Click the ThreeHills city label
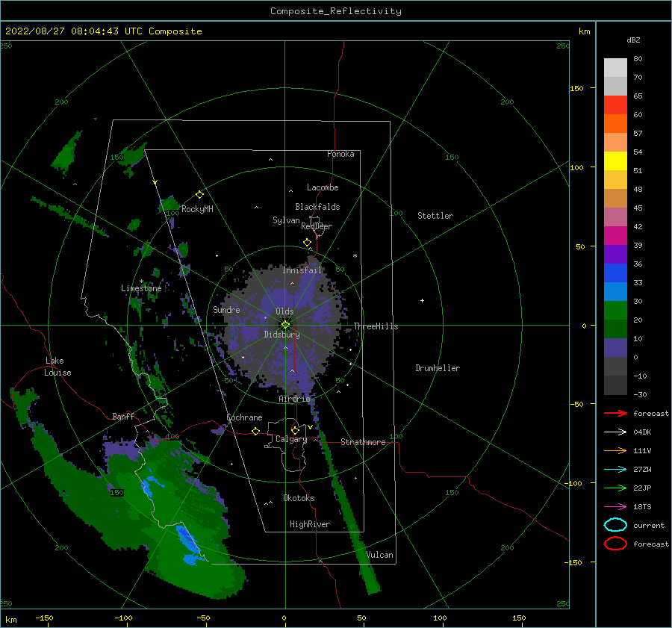Screen dimensions: 672x628 [376, 326]
